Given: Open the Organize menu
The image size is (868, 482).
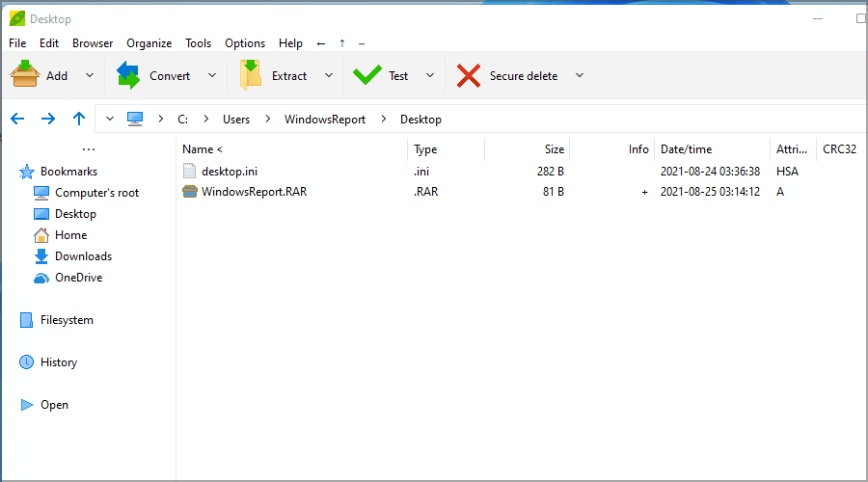Looking at the screenshot, I should tap(149, 43).
